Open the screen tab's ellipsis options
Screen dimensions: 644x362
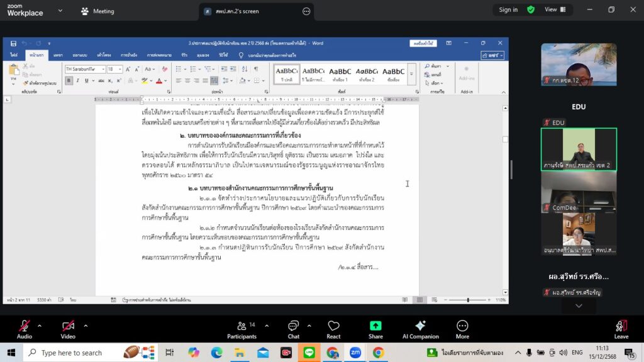click(x=306, y=11)
